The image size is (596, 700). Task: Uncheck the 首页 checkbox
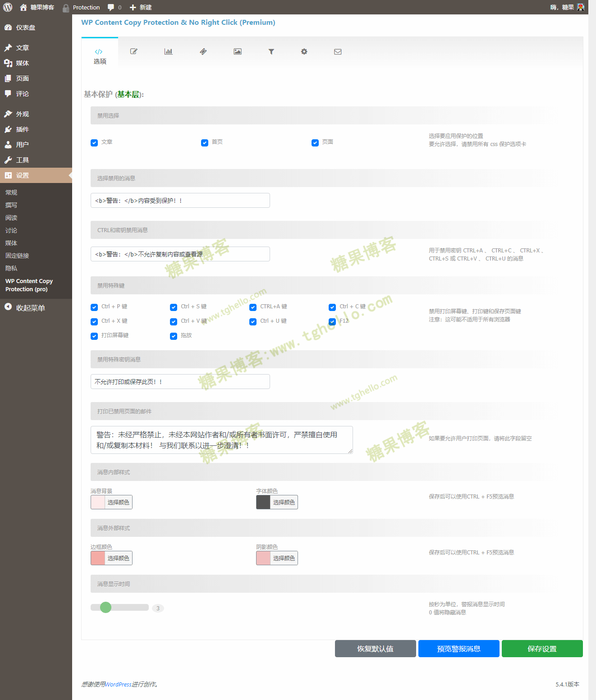point(205,143)
